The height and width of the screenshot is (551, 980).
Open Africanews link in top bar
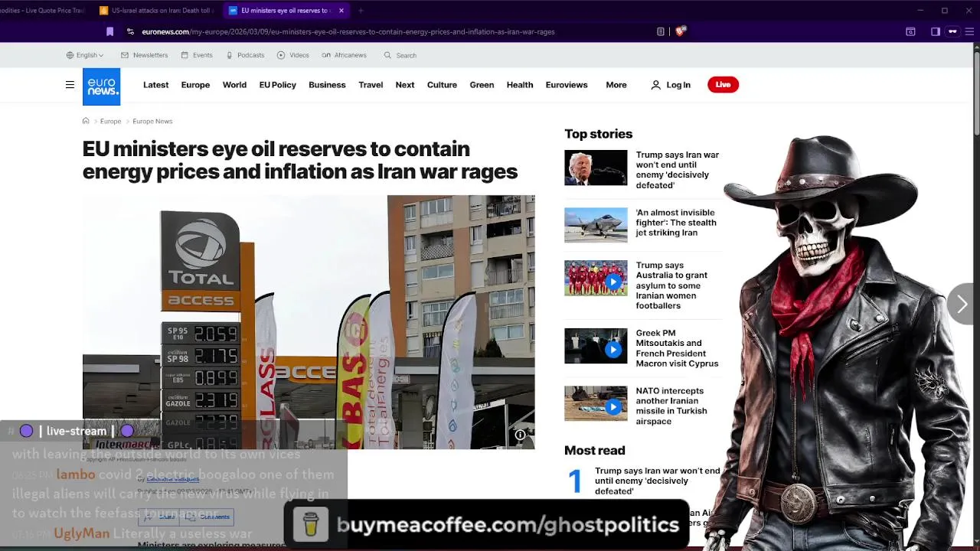[345, 55]
